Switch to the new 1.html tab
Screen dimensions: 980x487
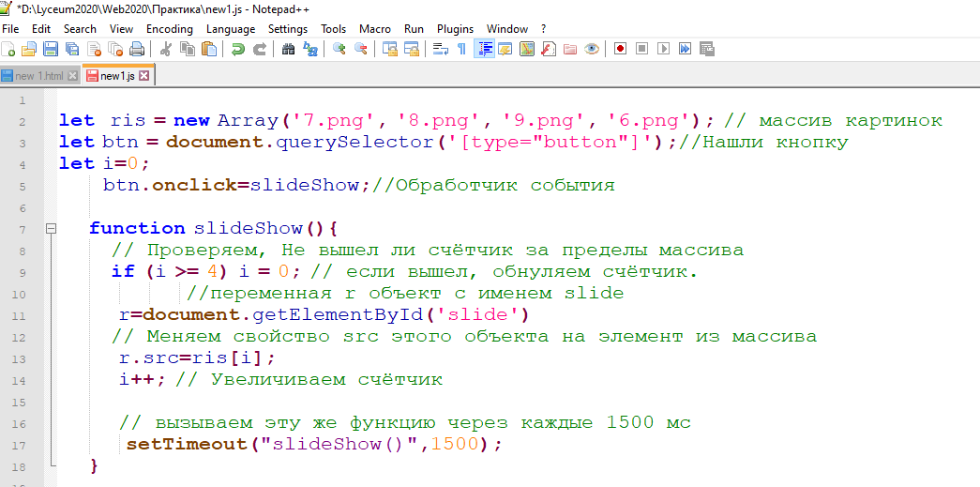tap(38, 76)
